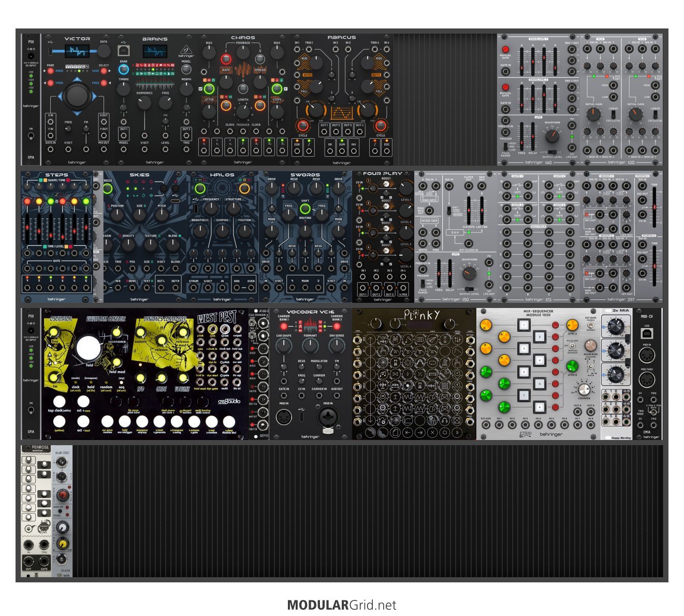Select the SUB OSC module
Screen dimensions: 684x616
62,511
